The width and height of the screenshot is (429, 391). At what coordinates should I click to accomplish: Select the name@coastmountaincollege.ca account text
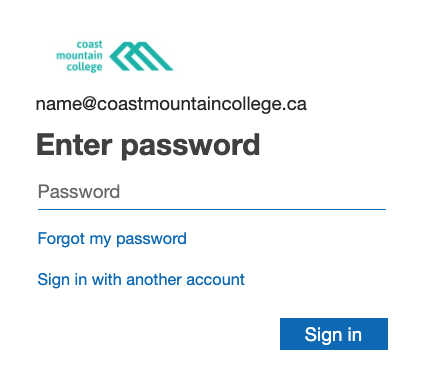[x=171, y=104]
